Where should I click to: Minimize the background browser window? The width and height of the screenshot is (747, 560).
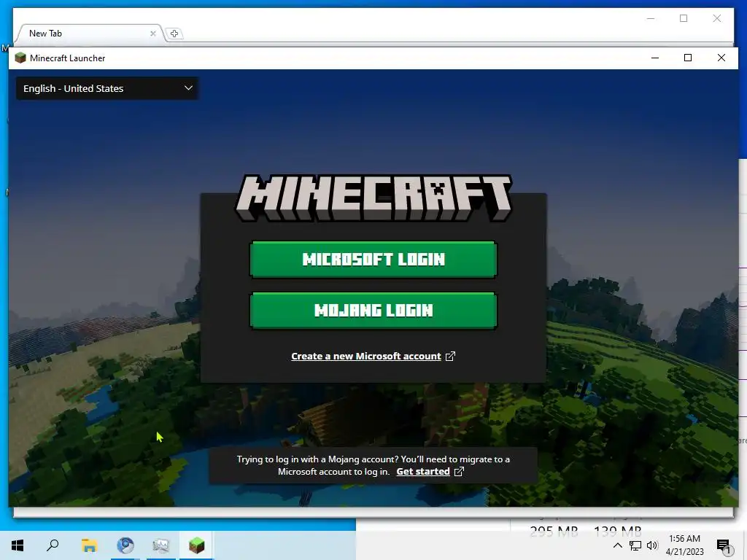(651, 18)
